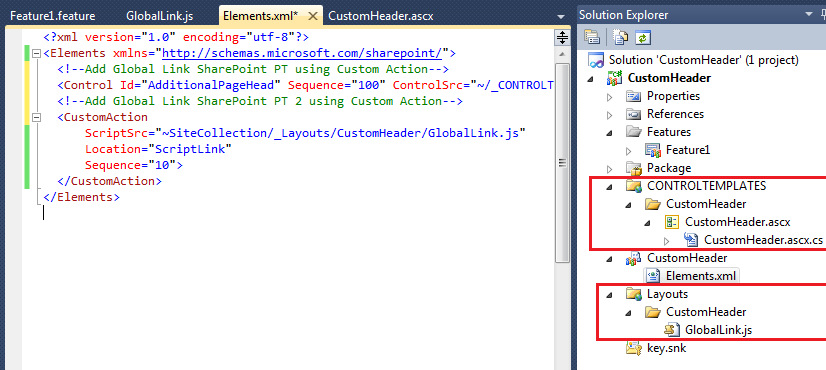
Task: Click Location="ScriptLink" line in editor
Action: tap(158, 149)
